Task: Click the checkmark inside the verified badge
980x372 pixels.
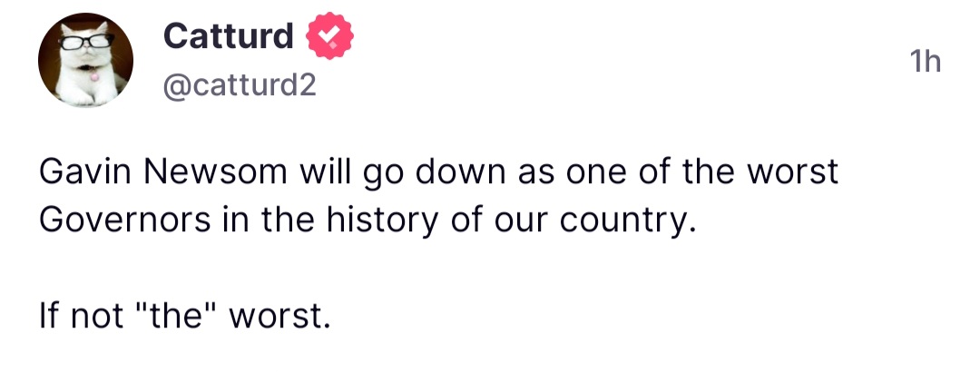Action: [329, 35]
